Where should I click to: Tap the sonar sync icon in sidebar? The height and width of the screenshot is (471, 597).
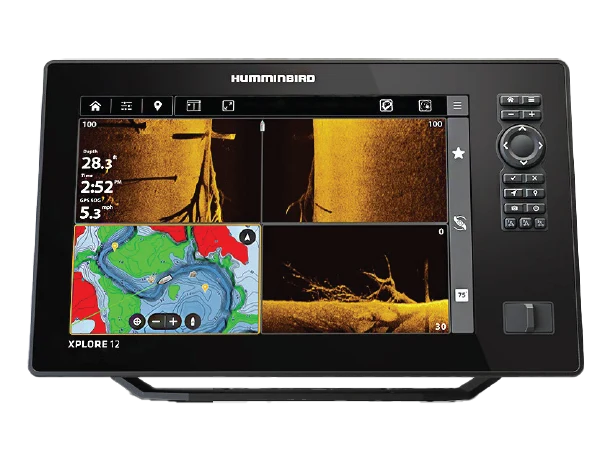460,222
